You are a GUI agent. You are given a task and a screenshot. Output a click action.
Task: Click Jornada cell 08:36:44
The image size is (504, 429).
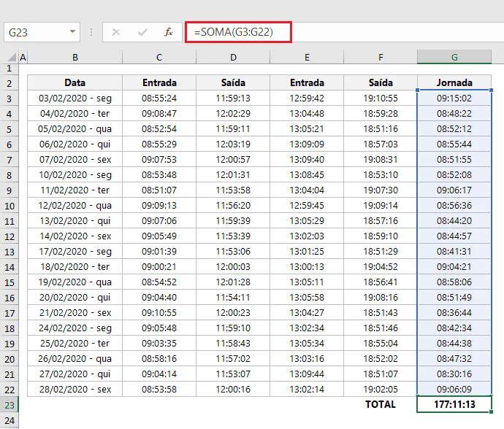point(454,312)
